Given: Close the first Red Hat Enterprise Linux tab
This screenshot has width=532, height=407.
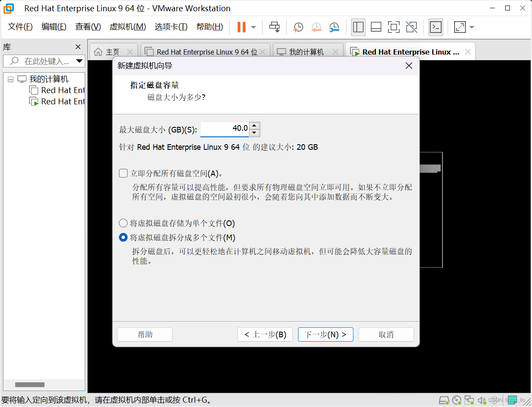Looking at the screenshot, I should click(x=263, y=52).
